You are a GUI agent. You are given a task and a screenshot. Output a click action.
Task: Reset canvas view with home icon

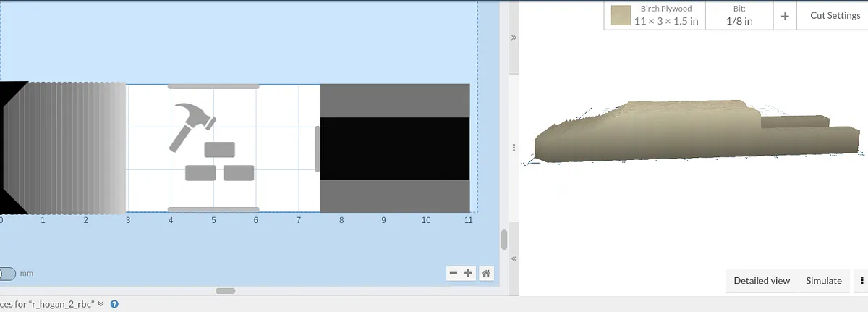[x=487, y=273]
